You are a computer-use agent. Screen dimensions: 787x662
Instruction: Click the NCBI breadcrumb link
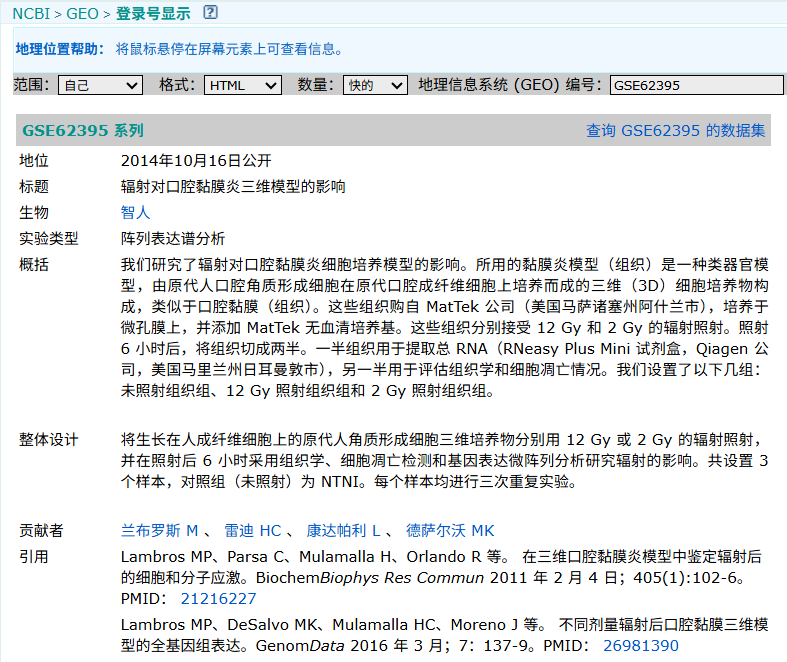coord(31,14)
